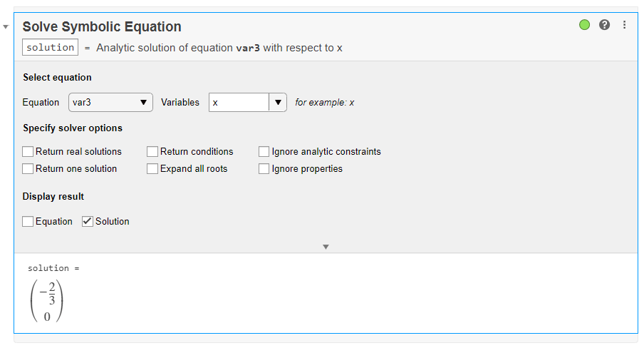Open the help question mark icon
This screenshot has width=644, height=348.
605,25
